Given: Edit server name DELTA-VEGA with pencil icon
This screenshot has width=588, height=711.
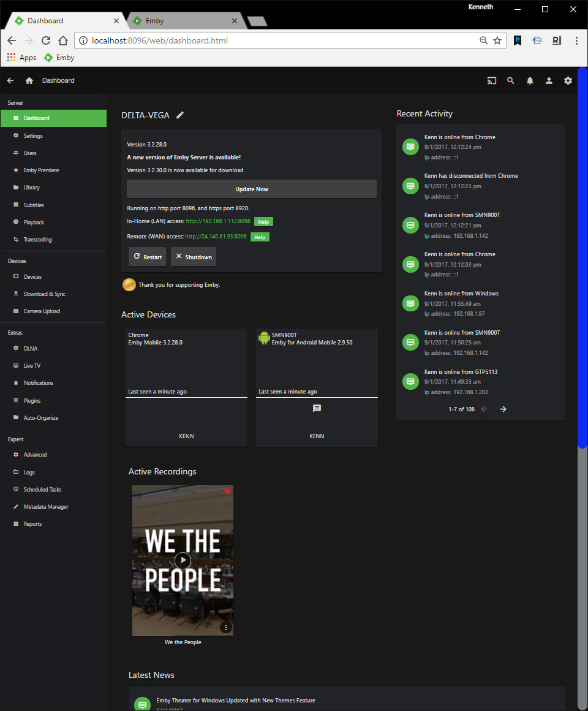Looking at the screenshot, I should tap(180, 115).
